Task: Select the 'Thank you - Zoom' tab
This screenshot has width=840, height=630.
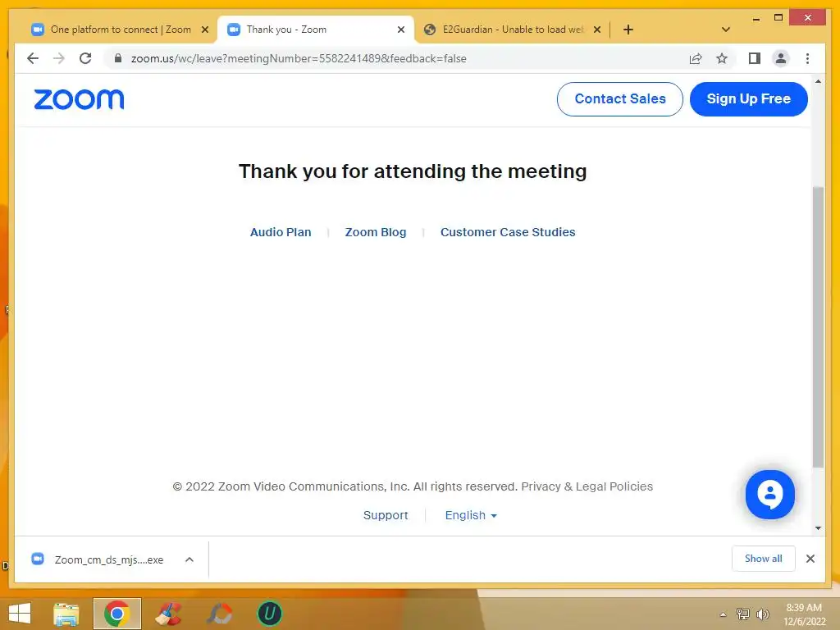Action: (x=315, y=30)
